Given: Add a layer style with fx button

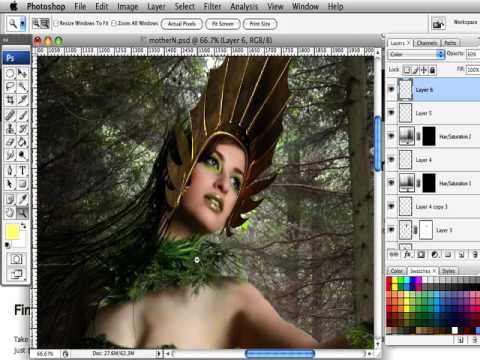Looking at the screenshot, I should tap(407, 255).
